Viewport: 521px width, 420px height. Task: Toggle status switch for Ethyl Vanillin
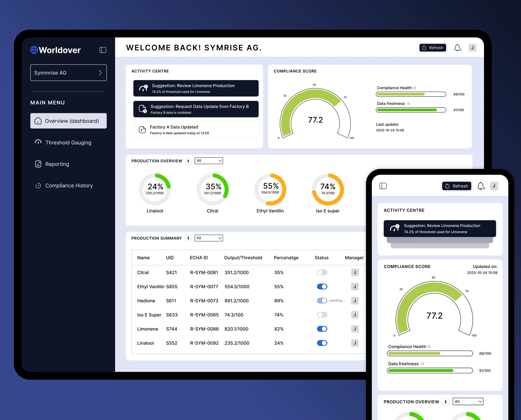322,287
